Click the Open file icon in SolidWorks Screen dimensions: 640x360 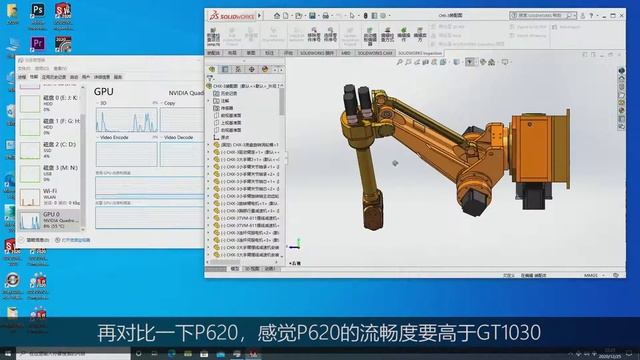point(298,16)
